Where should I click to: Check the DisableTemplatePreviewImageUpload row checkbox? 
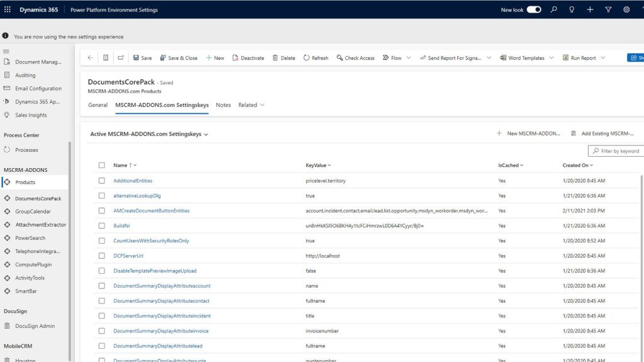click(x=101, y=271)
